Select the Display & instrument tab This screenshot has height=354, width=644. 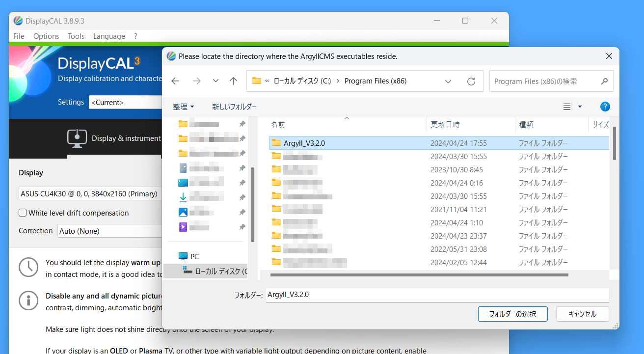(114, 138)
